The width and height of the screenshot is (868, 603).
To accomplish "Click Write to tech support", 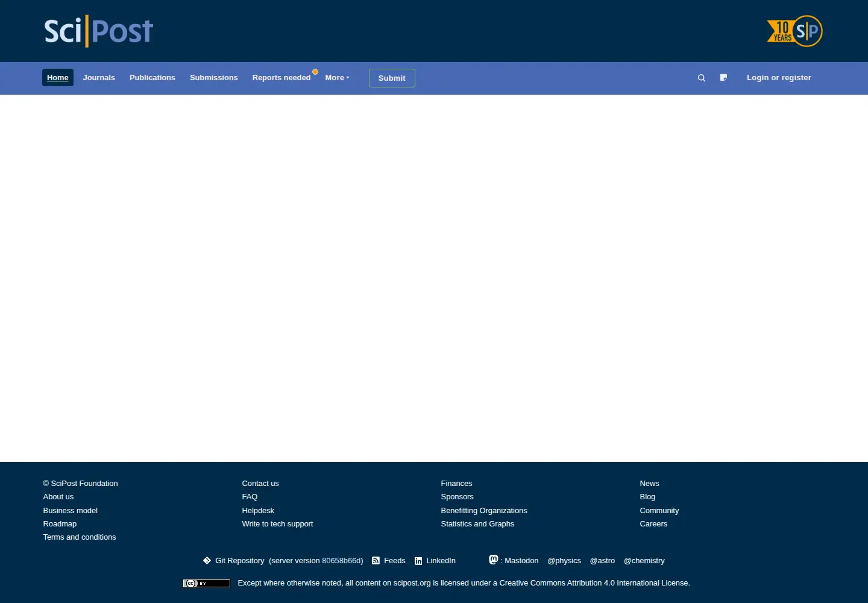I will click(x=277, y=524).
